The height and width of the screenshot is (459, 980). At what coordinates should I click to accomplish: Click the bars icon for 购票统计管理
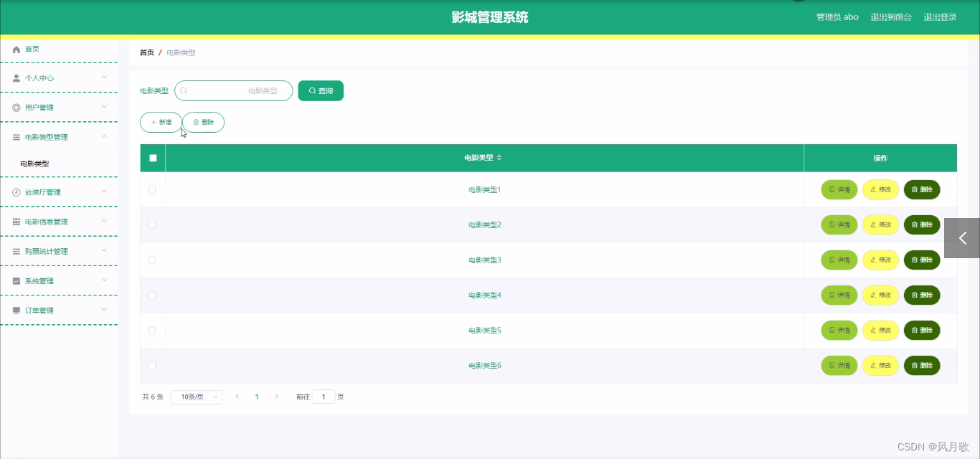(x=17, y=252)
